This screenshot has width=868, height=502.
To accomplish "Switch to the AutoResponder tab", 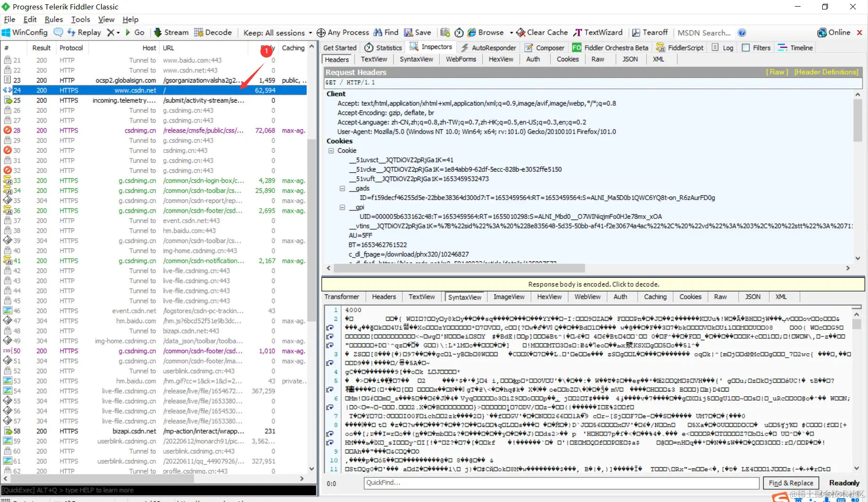I will 489,48.
